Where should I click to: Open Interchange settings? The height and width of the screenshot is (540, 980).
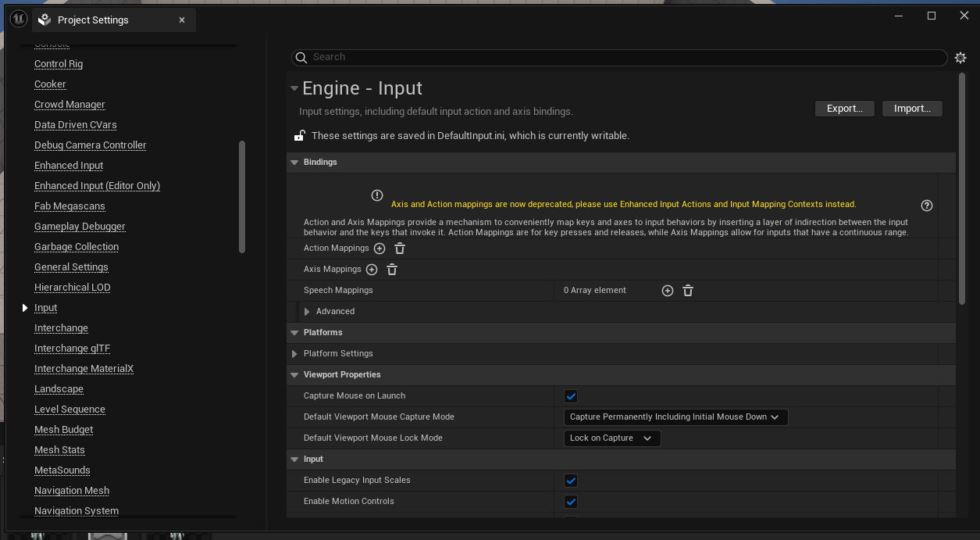coord(61,328)
